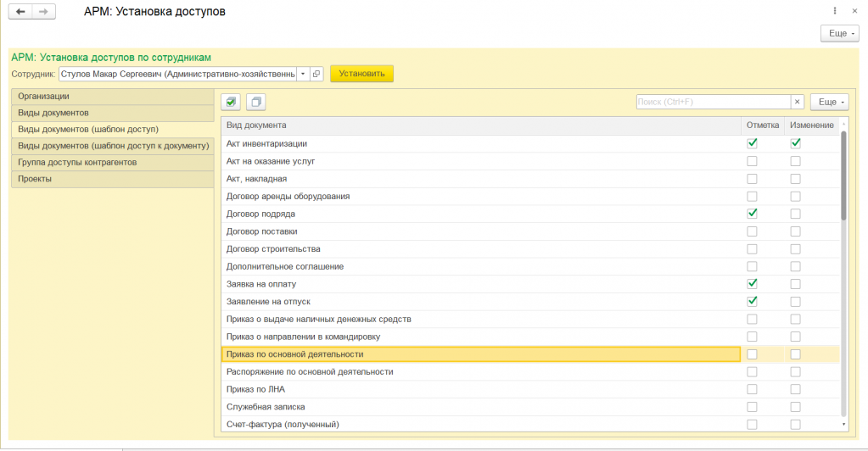
Task: Clear the search field with the X icon
Action: point(797,102)
